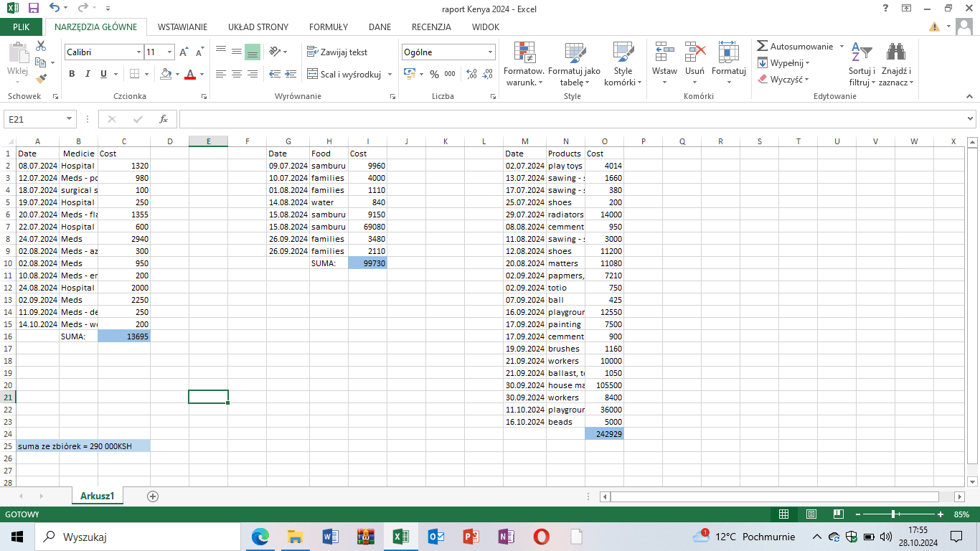This screenshot has width=980, height=551.
Task: Click the Wyszukaj taskbar search box
Action: coord(138,536)
